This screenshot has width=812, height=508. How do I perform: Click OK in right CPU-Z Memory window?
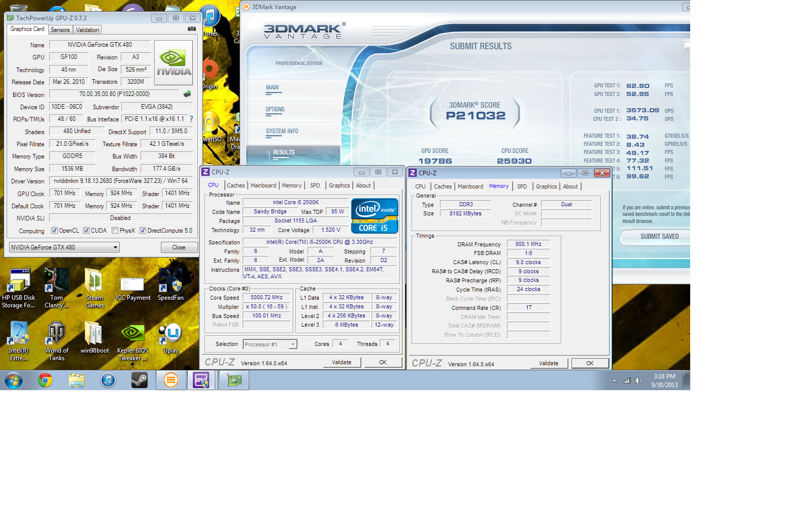point(590,363)
